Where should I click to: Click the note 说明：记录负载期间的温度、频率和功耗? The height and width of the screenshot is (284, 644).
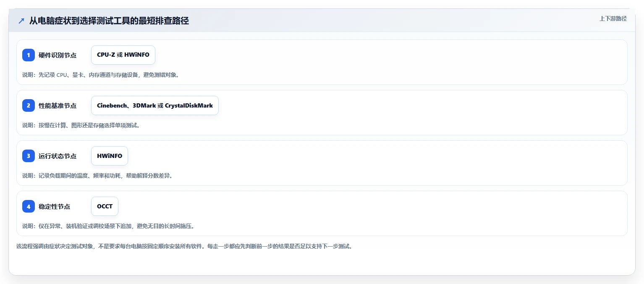pyautogui.click(x=97, y=176)
